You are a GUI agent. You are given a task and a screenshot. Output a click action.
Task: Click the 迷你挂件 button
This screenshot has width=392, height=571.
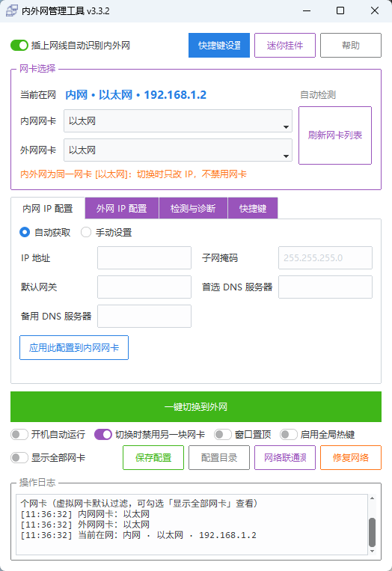click(284, 45)
